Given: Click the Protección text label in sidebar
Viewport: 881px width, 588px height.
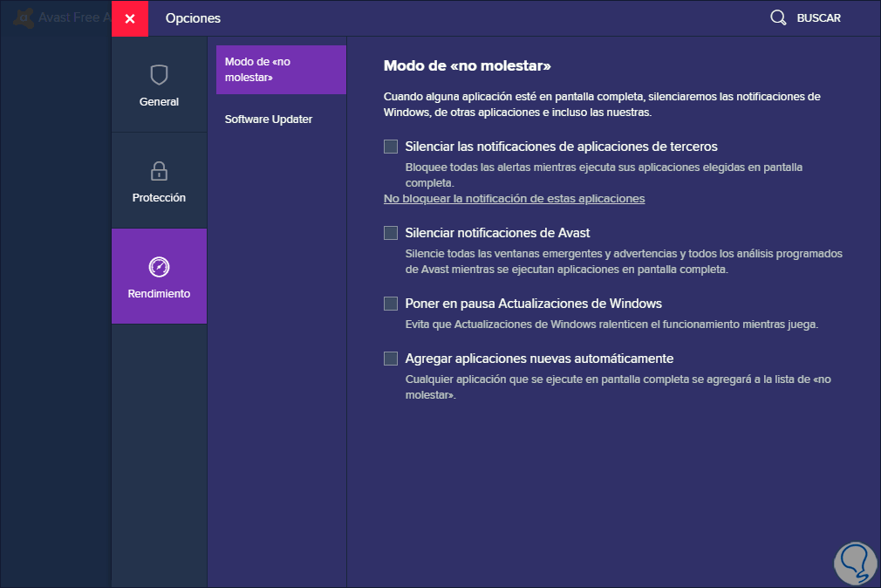Looking at the screenshot, I should [159, 198].
